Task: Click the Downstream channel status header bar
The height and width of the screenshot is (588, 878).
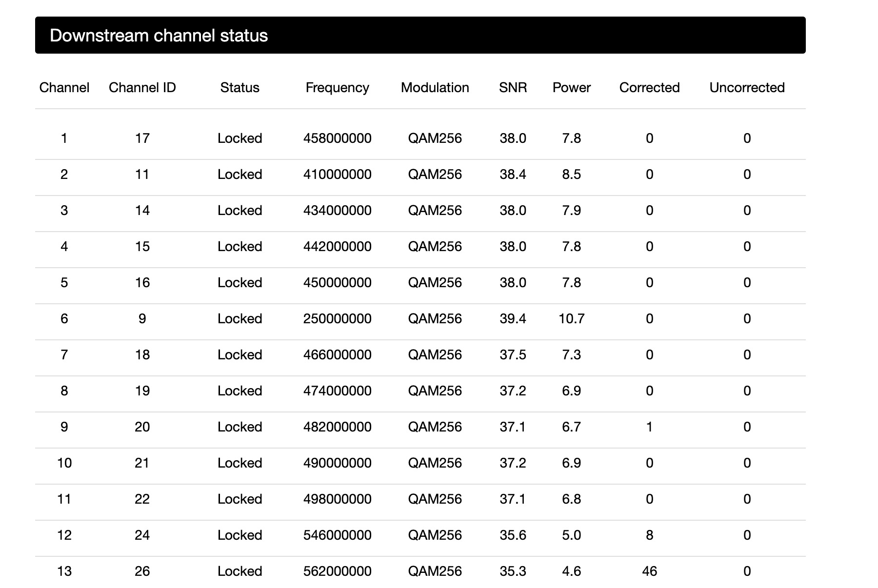Action: coord(419,35)
